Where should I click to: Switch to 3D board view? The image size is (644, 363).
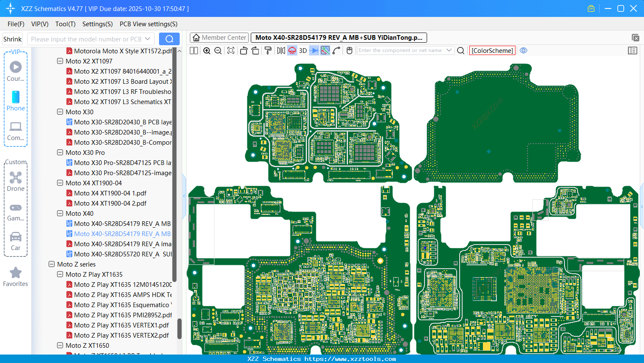303,50
